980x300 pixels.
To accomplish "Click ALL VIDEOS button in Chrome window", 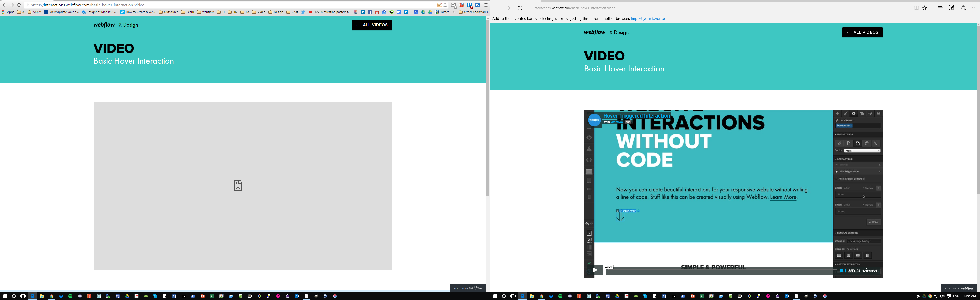I will pos(372,25).
